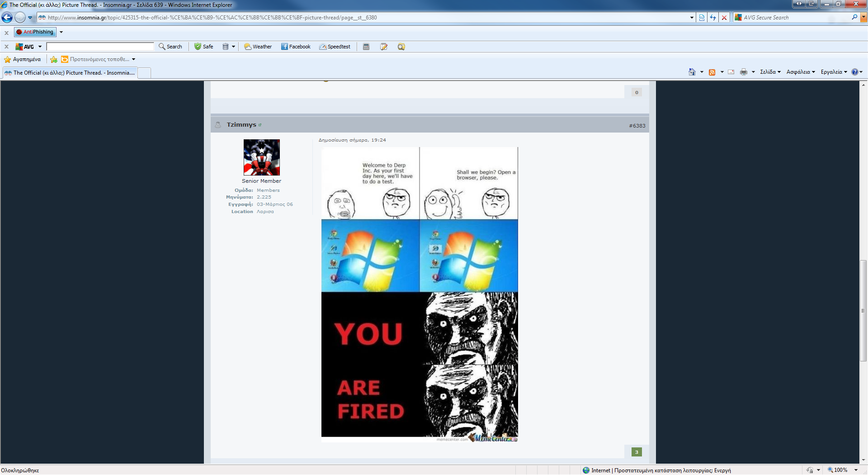Open the Εργαλεία menu

pos(834,72)
